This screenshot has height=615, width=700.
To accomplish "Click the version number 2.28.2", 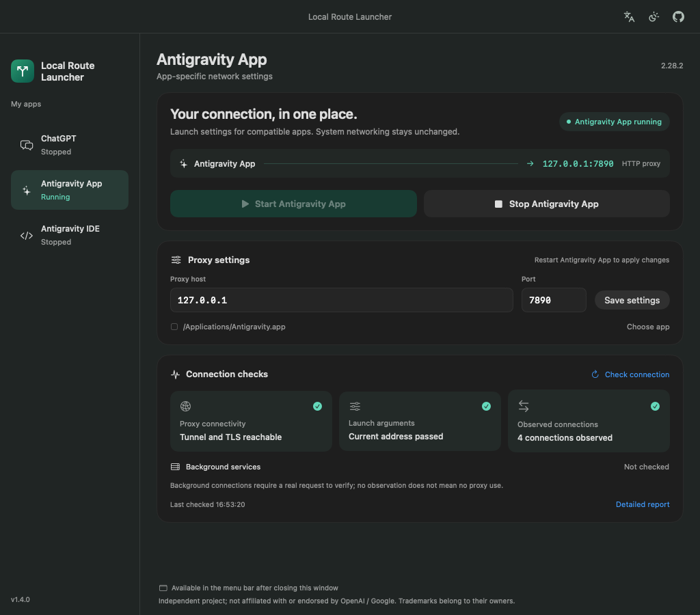I will (x=672, y=66).
